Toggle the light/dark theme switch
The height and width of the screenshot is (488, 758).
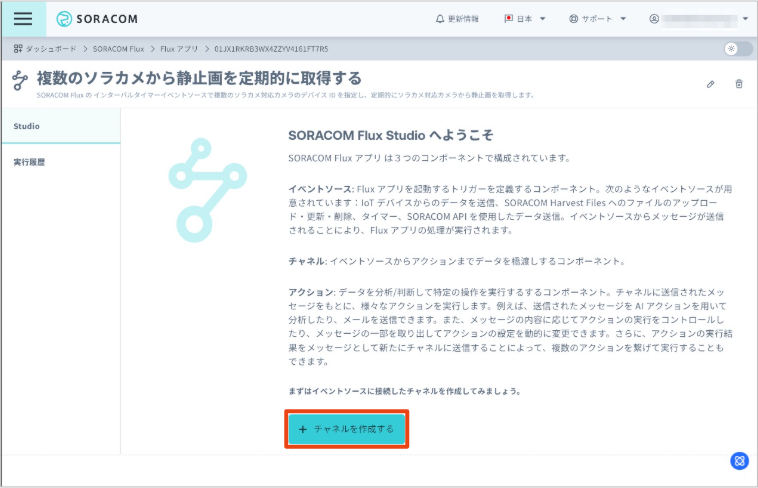pyautogui.click(x=738, y=49)
